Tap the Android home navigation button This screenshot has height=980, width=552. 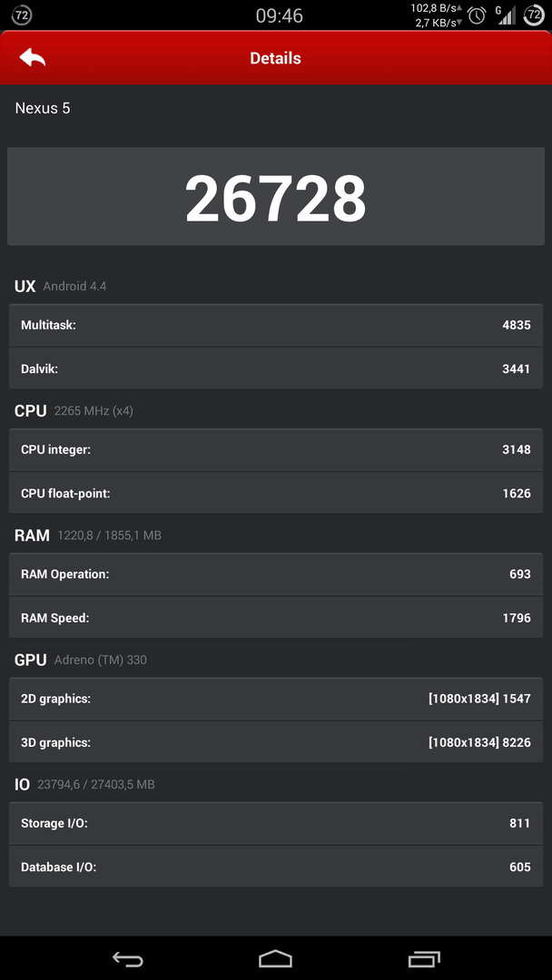coord(276,959)
